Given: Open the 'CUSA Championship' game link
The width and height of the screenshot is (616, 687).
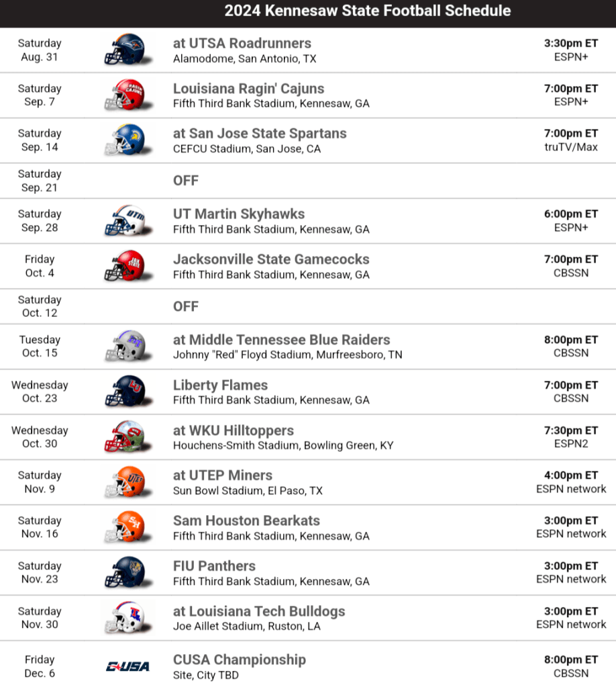Looking at the screenshot, I should pos(240,659).
